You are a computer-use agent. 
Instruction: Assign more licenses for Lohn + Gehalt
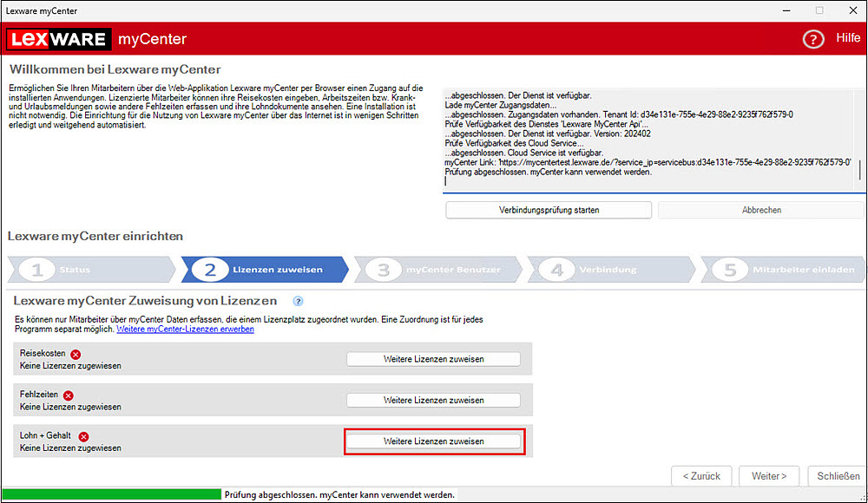tap(433, 441)
